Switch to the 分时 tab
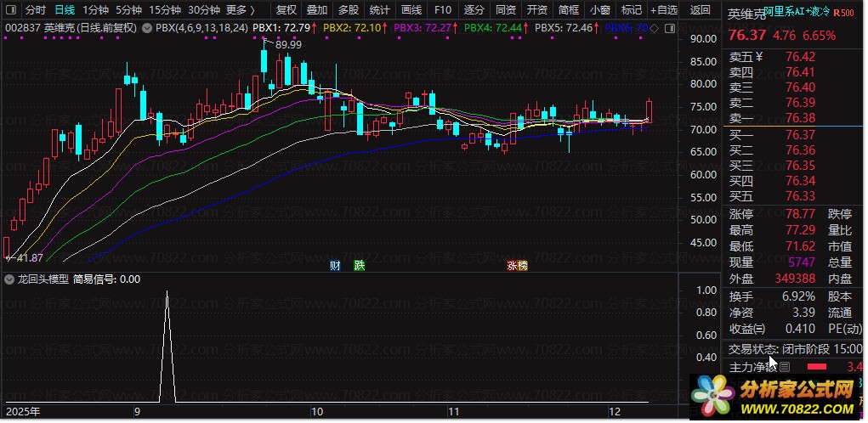The height and width of the screenshot is (423, 868). point(35,10)
